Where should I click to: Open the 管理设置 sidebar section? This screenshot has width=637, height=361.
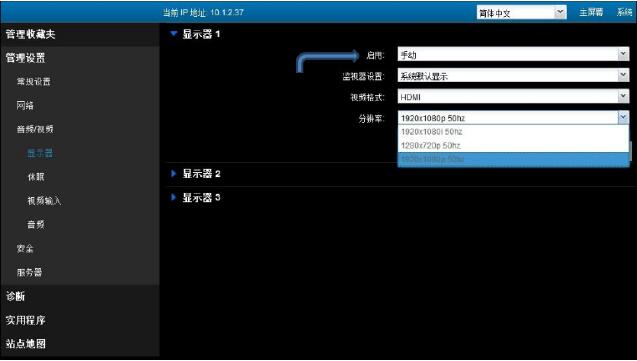click(25, 58)
